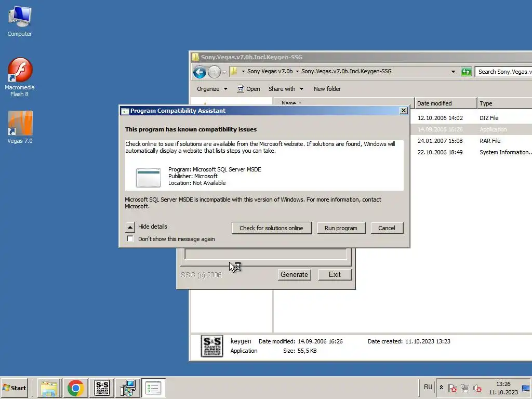Select the highlighted Application row
The image size is (532, 399).
point(471,129)
